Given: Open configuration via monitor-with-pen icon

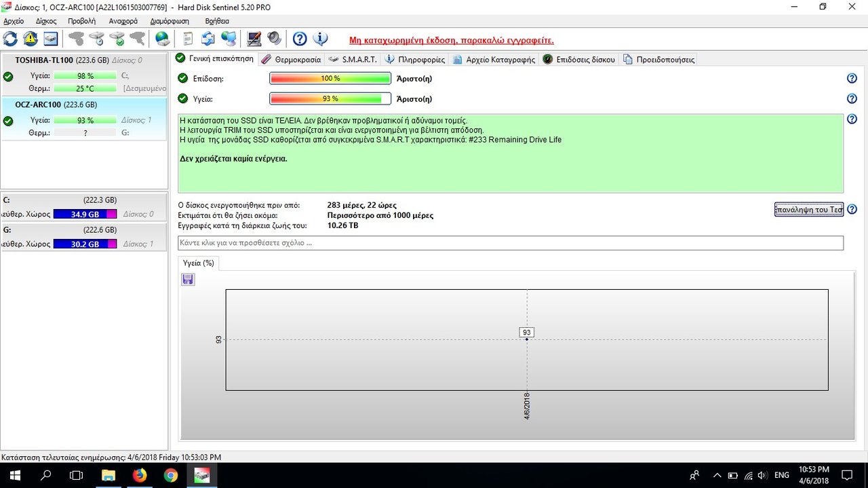Looking at the screenshot, I should tap(254, 39).
